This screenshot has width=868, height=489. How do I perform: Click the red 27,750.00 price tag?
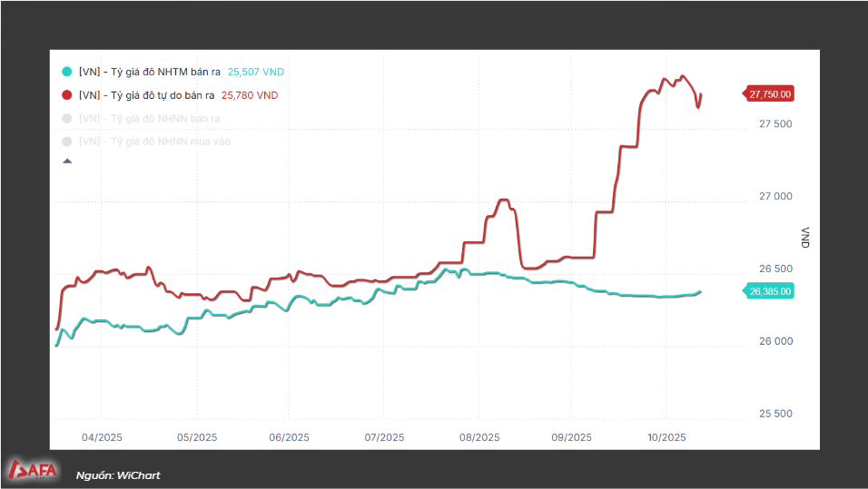(x=770, y=93)
